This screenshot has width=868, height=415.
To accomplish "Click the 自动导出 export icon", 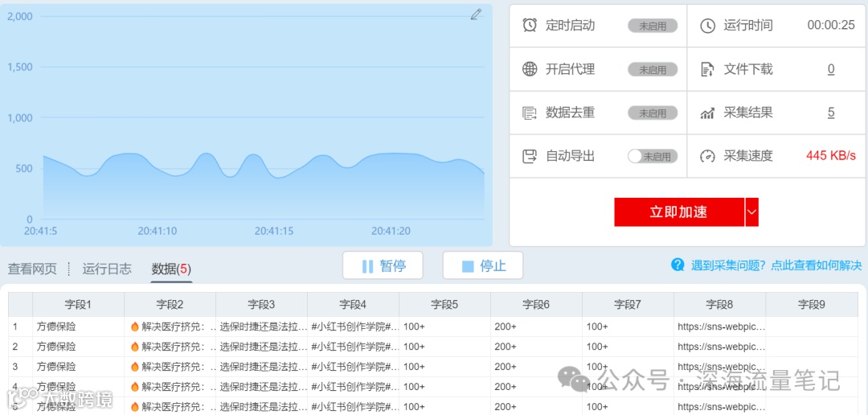I will (530, 156).
